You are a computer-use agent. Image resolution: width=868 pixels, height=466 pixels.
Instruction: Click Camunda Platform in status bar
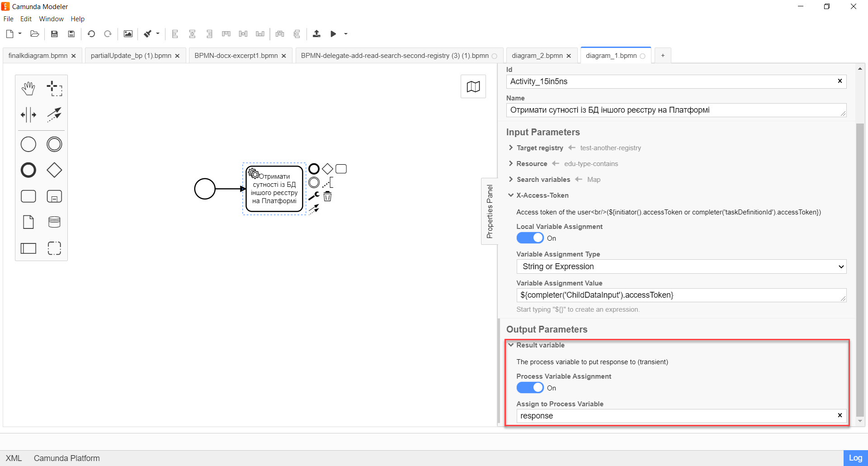[67, 458]
